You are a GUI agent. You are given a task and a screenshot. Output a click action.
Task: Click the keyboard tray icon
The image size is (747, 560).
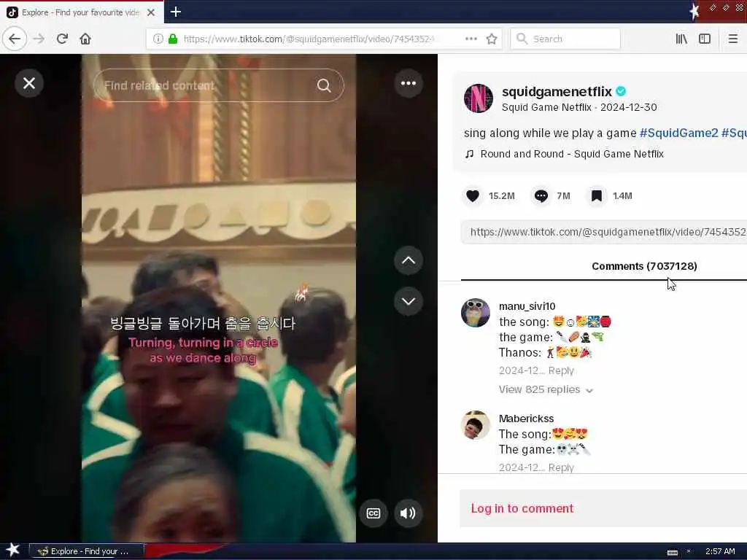pos(672,553)
